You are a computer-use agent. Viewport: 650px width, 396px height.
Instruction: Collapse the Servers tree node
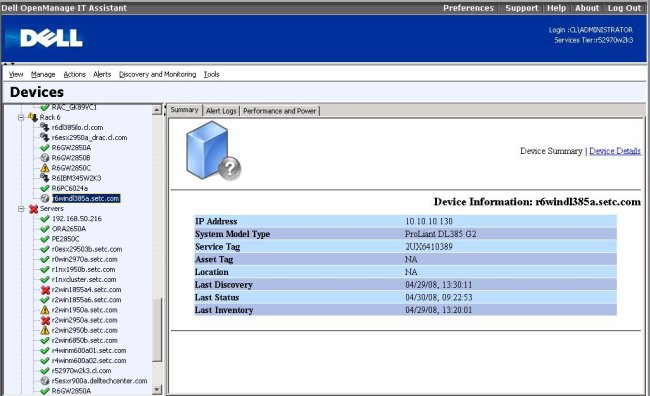(21, 209)
